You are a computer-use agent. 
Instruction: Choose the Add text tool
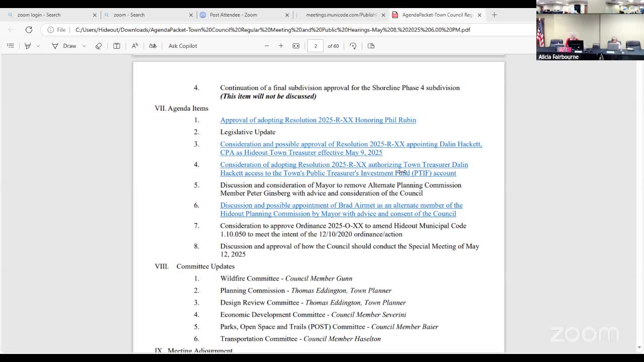pos(117,46)
